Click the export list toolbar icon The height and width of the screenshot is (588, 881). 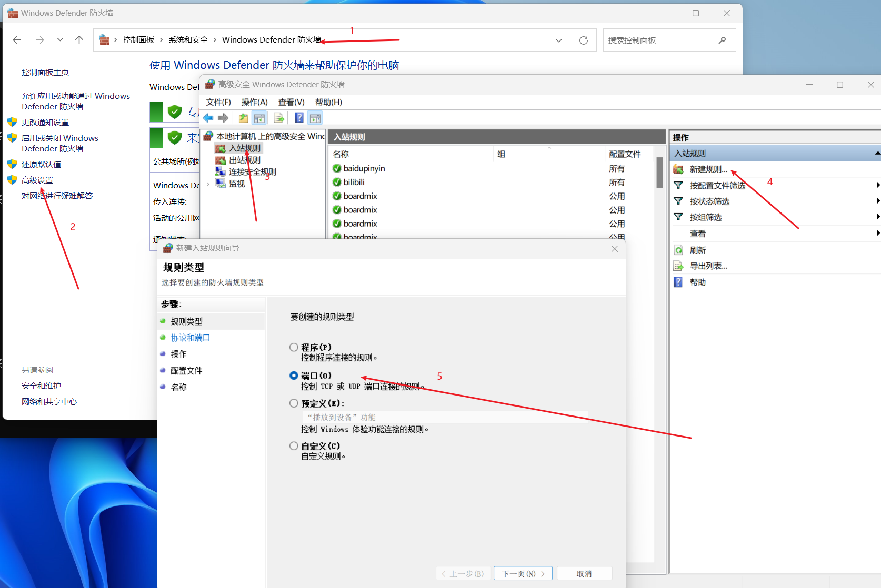279,118
